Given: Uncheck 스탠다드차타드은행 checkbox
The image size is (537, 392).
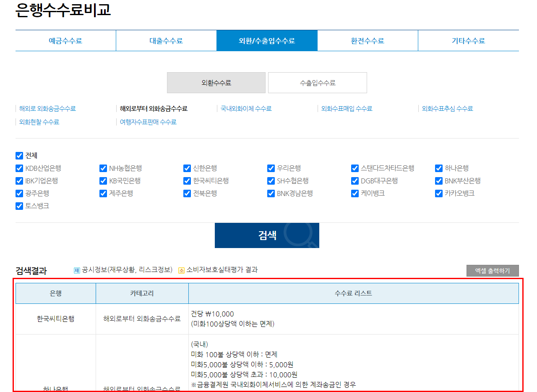Looking at the screenshot, I should point(355,168).
